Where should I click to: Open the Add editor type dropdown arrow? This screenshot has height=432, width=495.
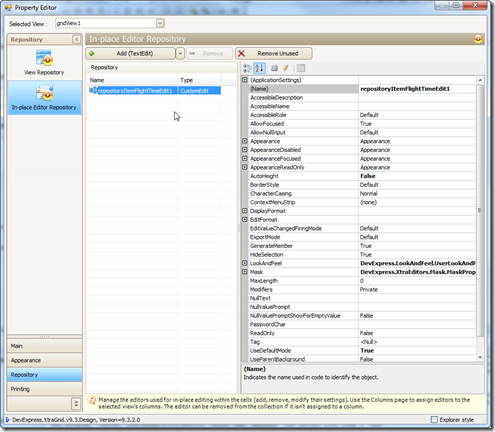pos(180,53)
